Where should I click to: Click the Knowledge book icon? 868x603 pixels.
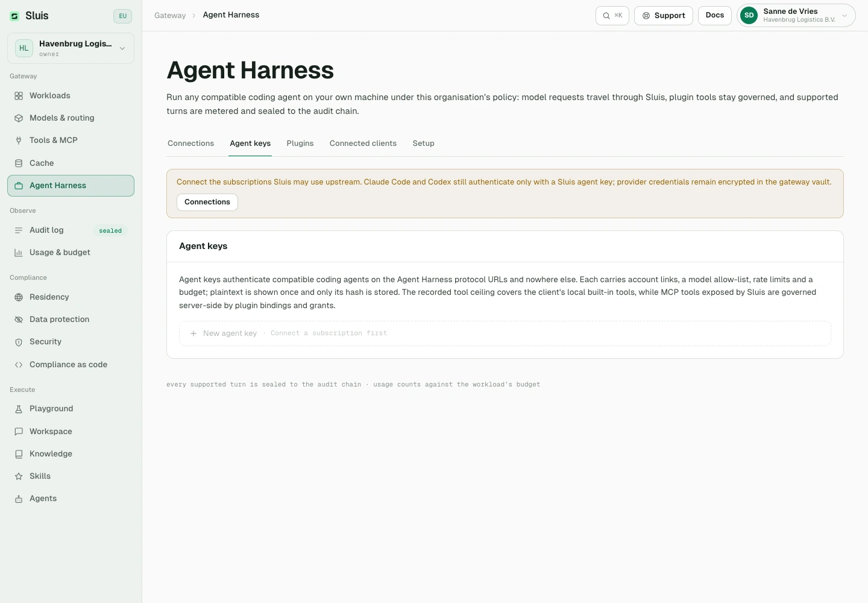click(19, 454)
